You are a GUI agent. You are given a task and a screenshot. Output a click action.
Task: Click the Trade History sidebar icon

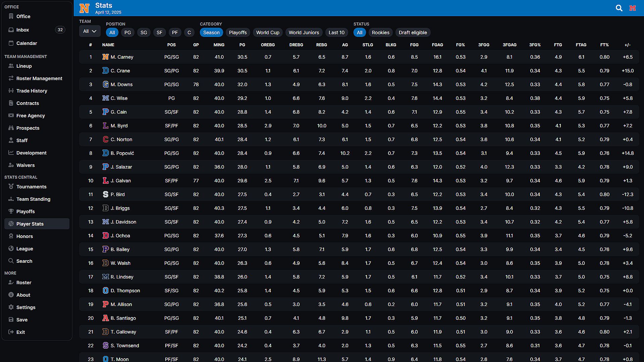11,91
